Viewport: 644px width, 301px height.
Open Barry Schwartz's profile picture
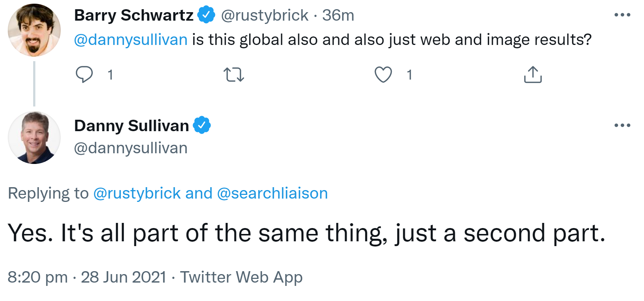34,30
